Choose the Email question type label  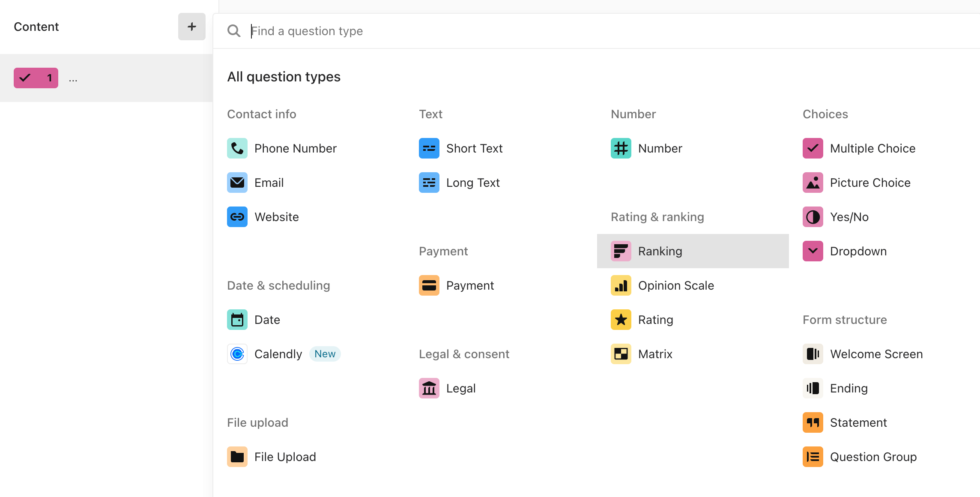click(x=269, y=183)
